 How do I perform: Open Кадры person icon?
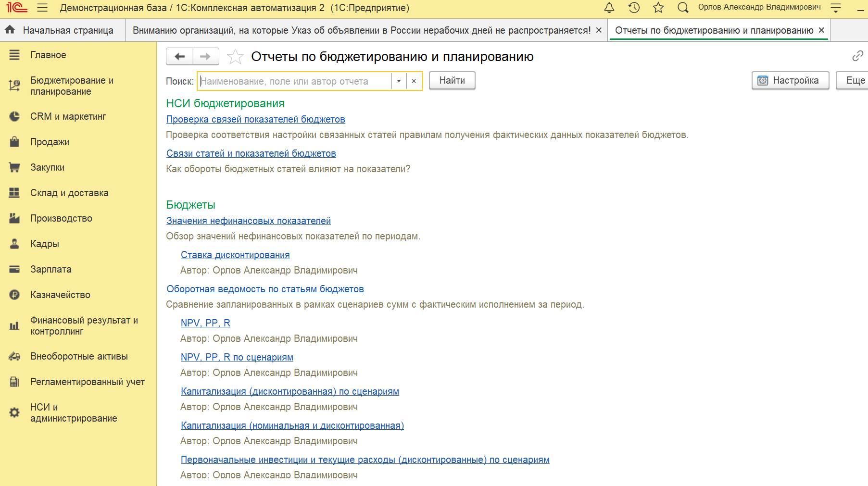pyautogui.click(x=14, y=244)
